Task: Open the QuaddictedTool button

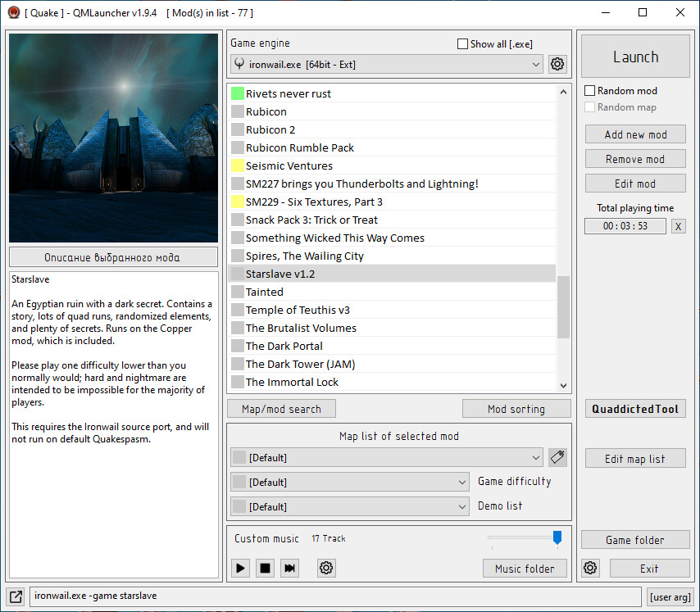Action: click(x=635, y=409)
